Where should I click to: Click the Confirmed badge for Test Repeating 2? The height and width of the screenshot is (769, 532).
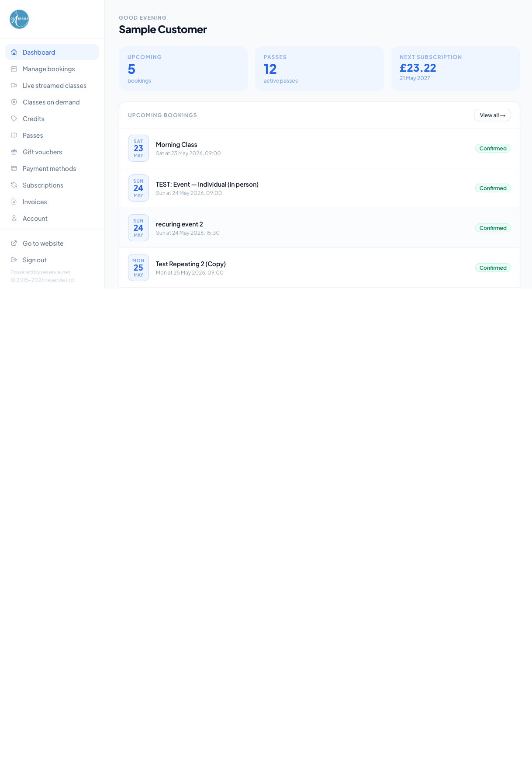pos(493,268)
